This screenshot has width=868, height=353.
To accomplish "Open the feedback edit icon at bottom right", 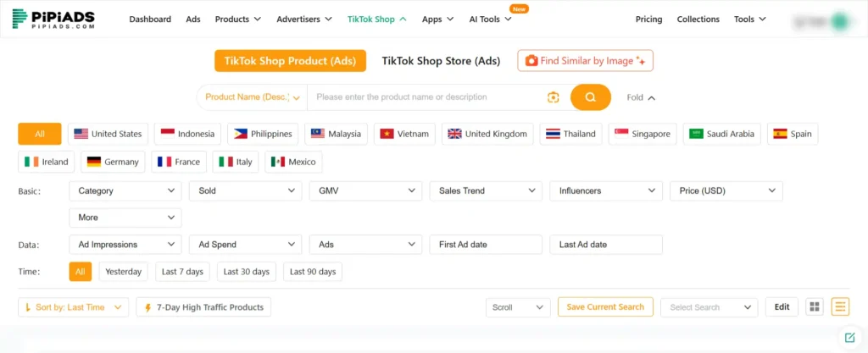I will (849, 337).
